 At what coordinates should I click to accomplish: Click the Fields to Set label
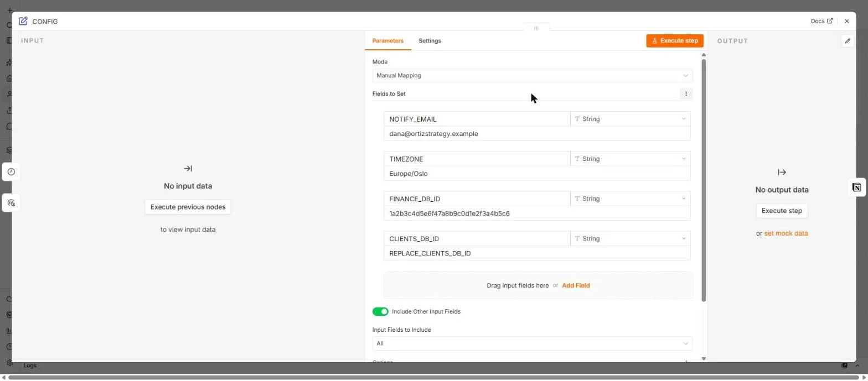click(389, 94)
